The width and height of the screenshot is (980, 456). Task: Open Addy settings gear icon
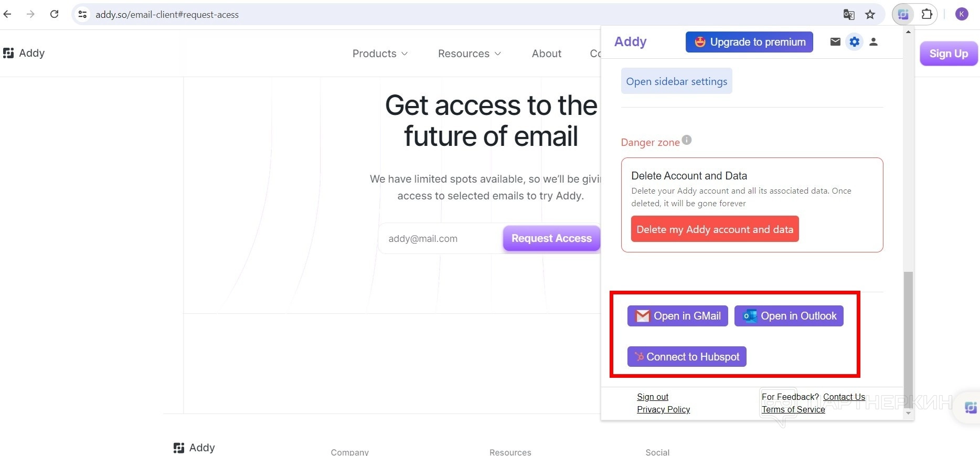click(855, 42)
